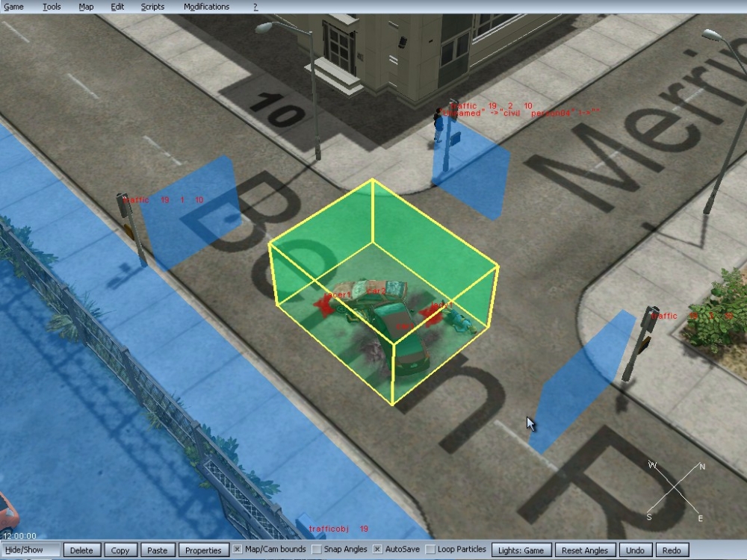The height and width of the screenshot is (560, 747).
Task: Enable the Loop Particles checkbox
Action: pos(430,550)
